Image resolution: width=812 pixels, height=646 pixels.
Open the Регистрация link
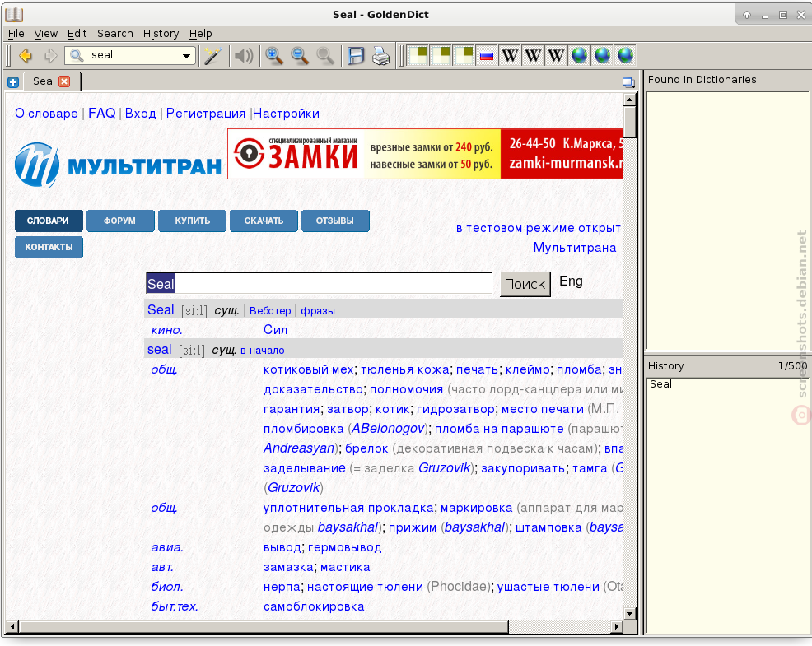pos(206,114)
